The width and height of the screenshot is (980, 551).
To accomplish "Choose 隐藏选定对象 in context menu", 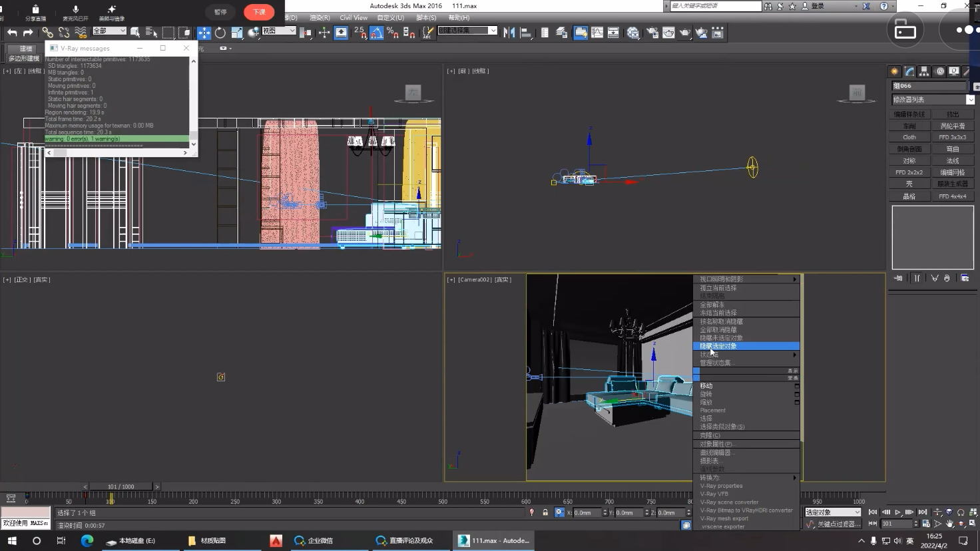I will (746, 346).
